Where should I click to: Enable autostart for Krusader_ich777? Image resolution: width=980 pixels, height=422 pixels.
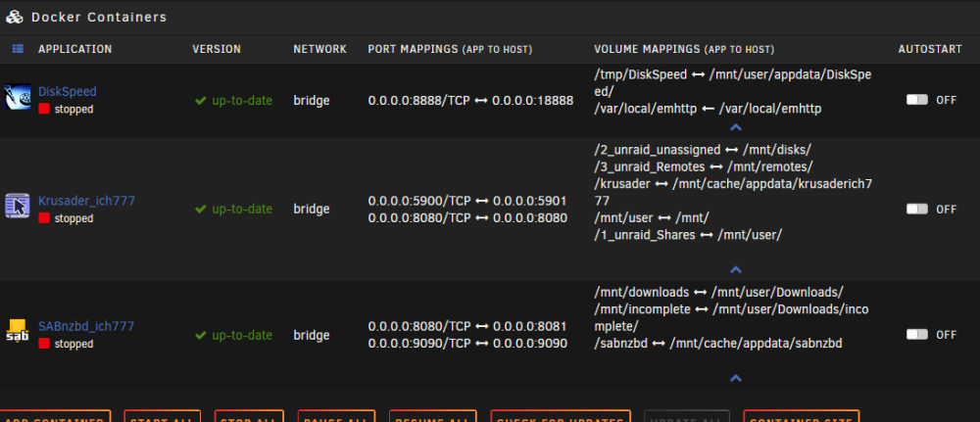tap(917, 210)
